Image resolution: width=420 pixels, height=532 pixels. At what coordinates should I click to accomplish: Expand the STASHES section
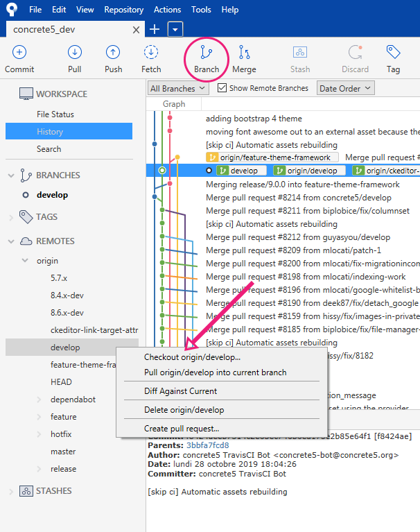coord(11,491)
